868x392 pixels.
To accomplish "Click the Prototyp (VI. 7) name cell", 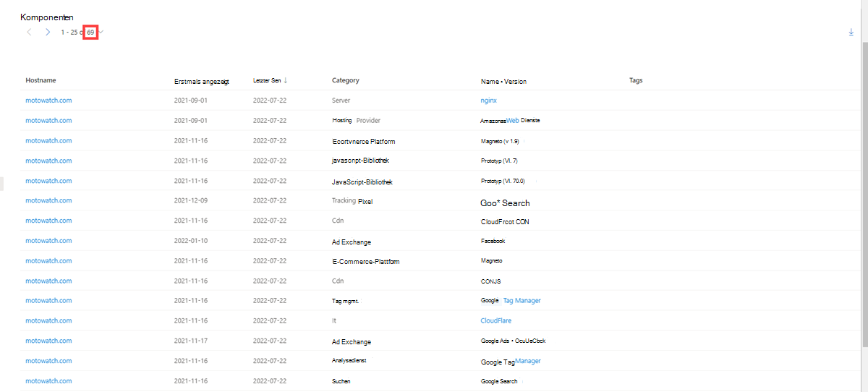I will pos(499,161).
